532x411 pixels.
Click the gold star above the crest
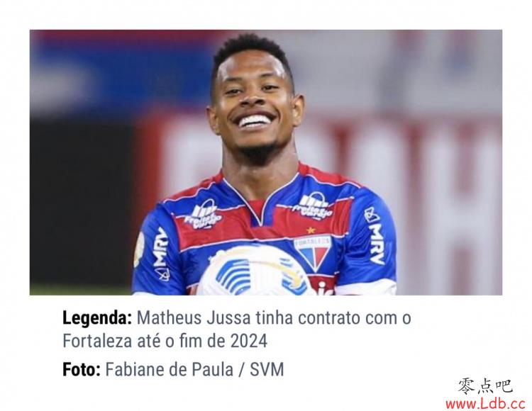(x=311, y=230)
